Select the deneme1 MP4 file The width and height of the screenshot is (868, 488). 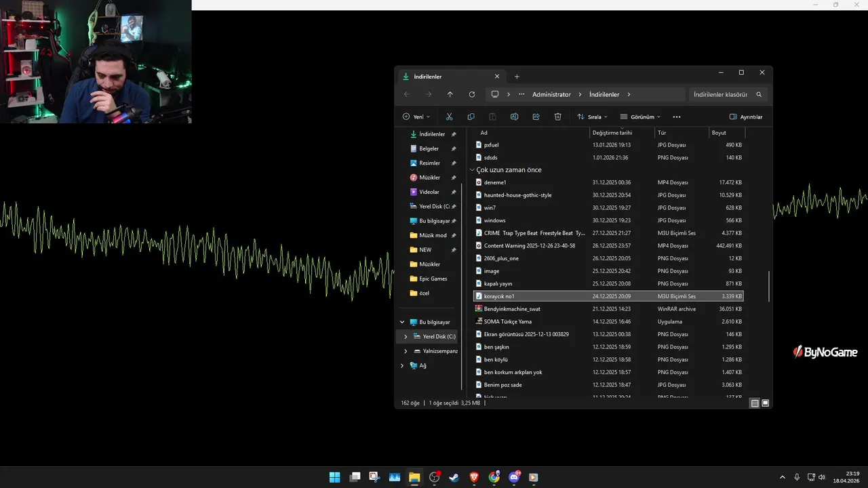coord(608,182)
